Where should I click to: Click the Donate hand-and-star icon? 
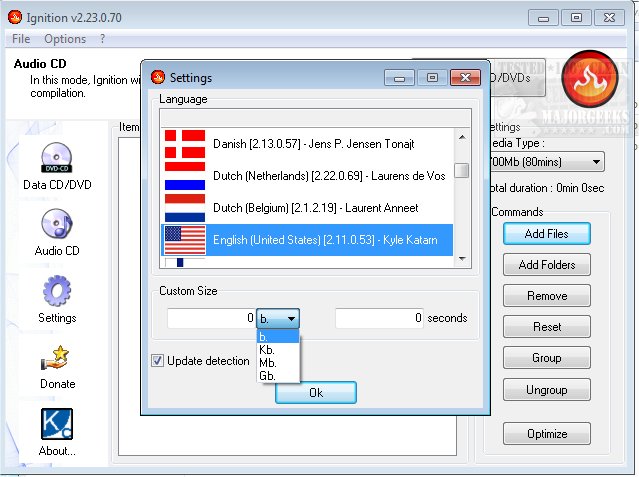click(57, 358)
